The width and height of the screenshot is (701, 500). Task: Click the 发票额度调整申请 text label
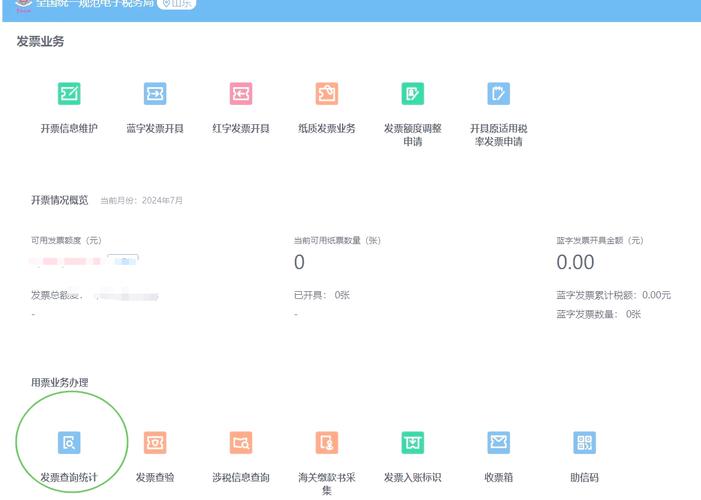click(x=413, y=135)
